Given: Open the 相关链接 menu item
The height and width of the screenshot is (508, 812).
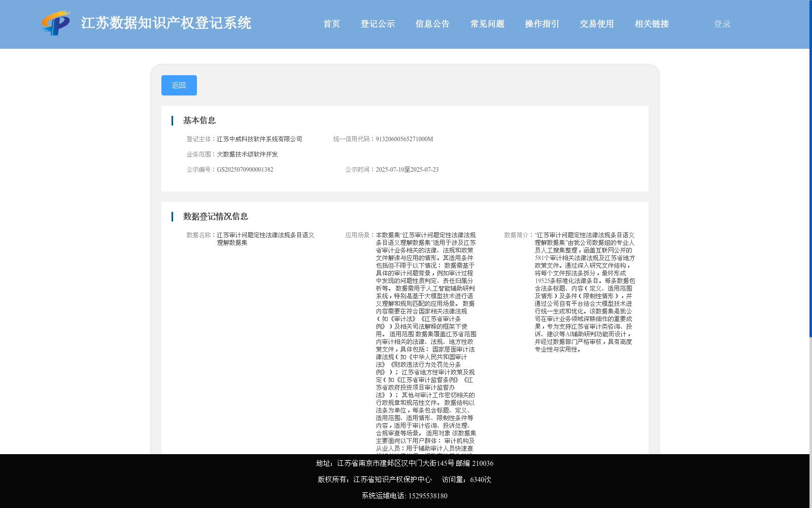Looking at the screenshot, I should coord(652,24).
